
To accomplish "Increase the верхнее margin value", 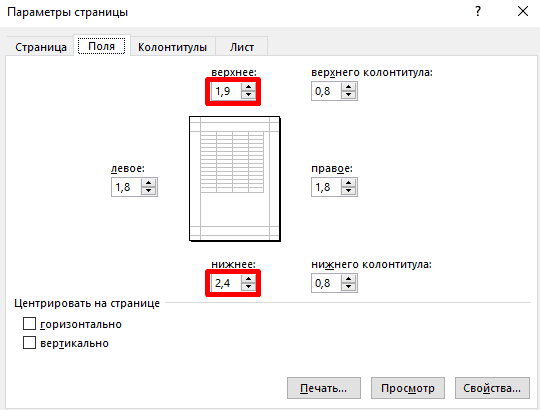I will point(248,87).
